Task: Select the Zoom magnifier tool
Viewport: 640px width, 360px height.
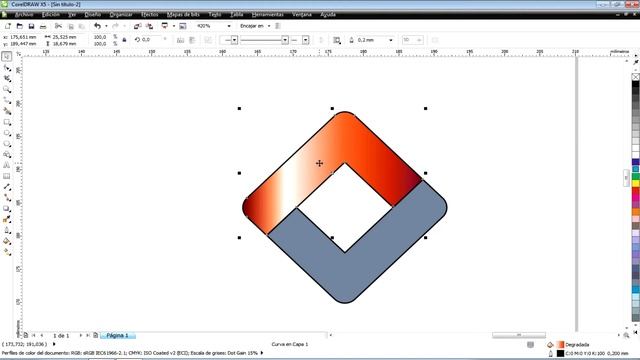Action: 7,89
